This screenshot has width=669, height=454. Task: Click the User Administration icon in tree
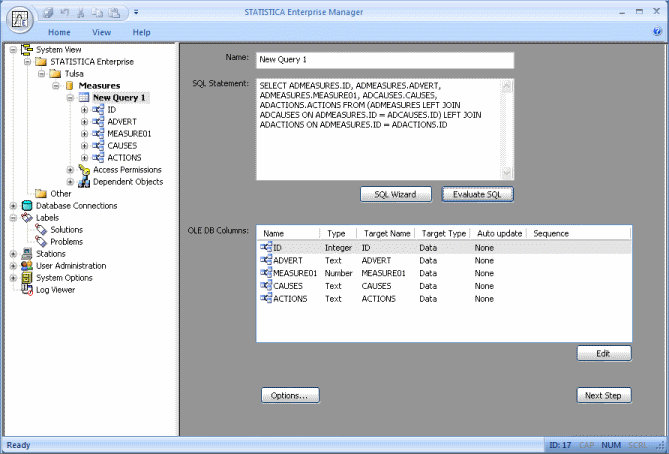point(27,266)
